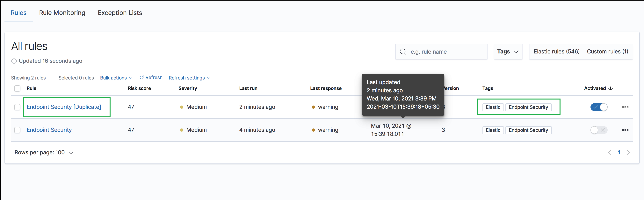Open the Rows per page selector
This screenshot has height=200, width=644.
click(44, 152)
